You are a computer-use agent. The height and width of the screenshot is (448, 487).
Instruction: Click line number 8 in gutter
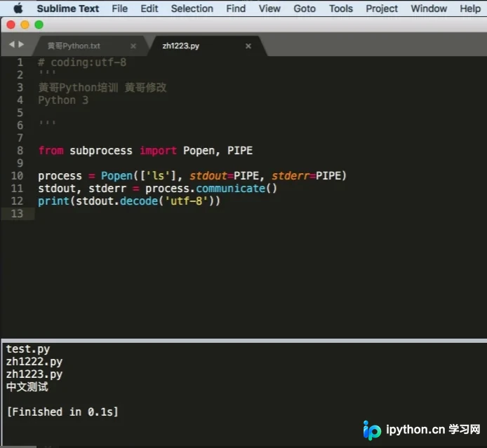(20, 151)
